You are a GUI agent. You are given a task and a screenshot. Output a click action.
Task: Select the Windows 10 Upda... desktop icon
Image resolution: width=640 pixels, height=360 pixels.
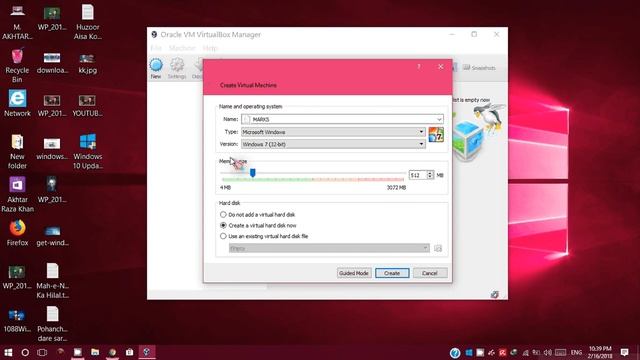pos(87,152)
